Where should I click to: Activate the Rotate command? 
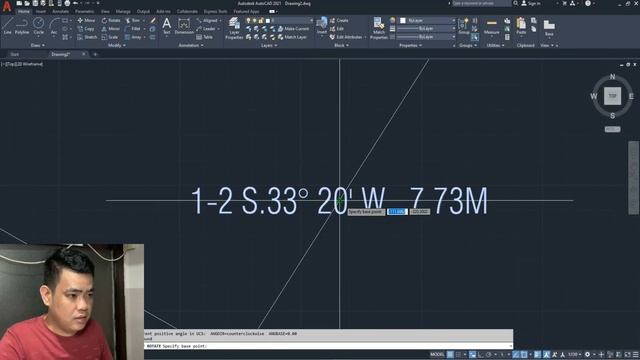tap(111, 20)
